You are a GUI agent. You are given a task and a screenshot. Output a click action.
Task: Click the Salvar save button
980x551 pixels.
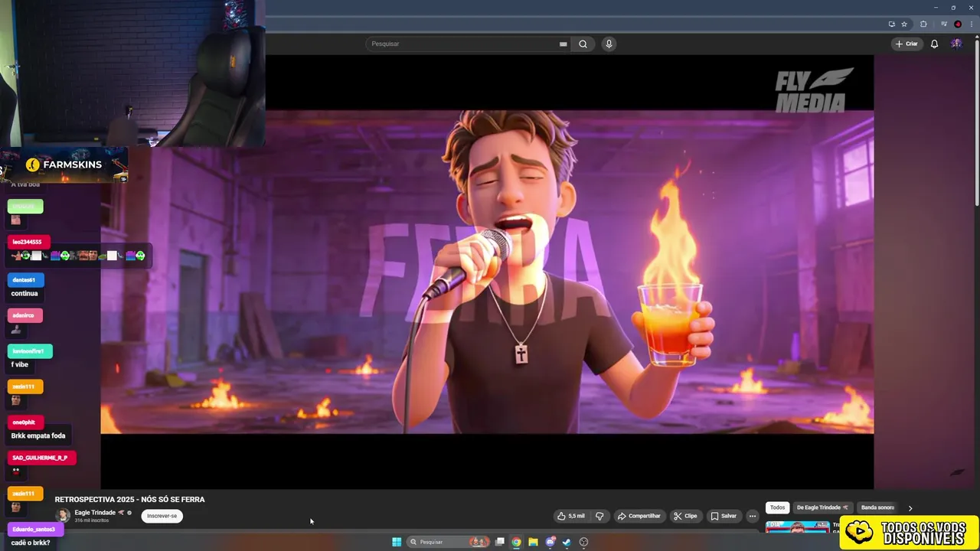[724, 516]
